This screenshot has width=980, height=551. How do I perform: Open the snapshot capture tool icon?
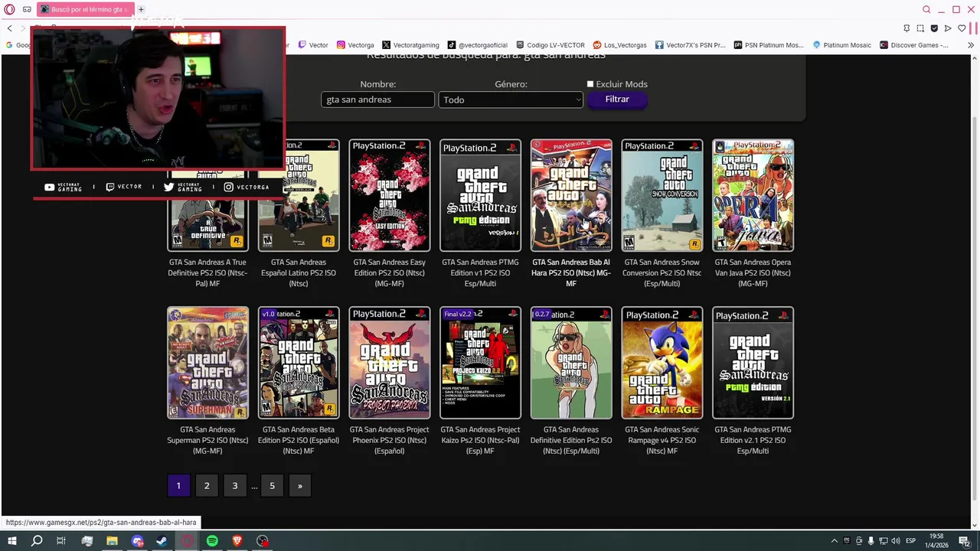[x=920, y=28]
